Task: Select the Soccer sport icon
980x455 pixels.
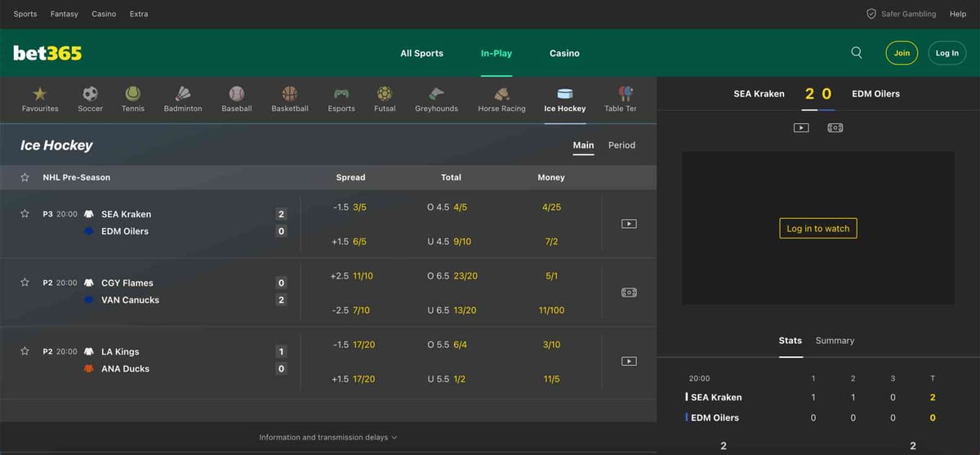Action: point(91,94)
